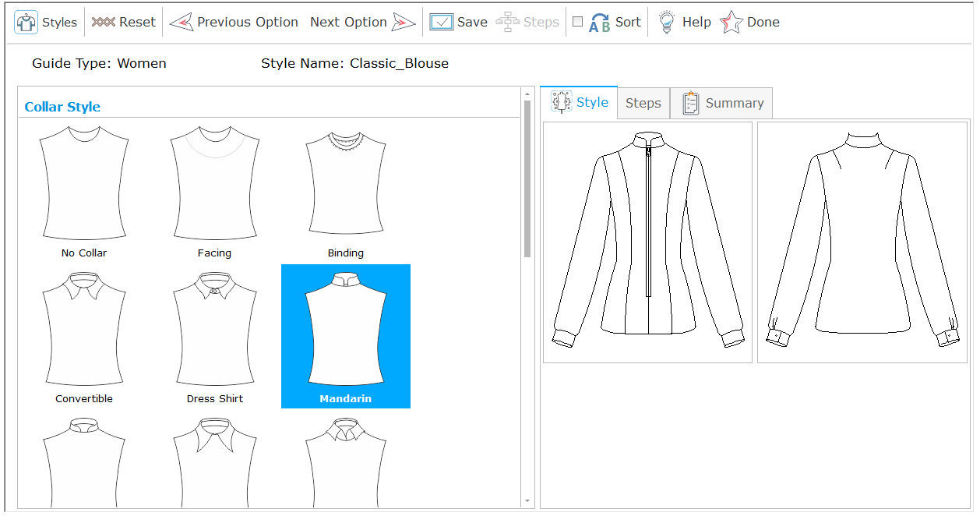This screenshot has height=516, width=980.
Task: Click the Sort A-B icon
Action: coord(599,23)
